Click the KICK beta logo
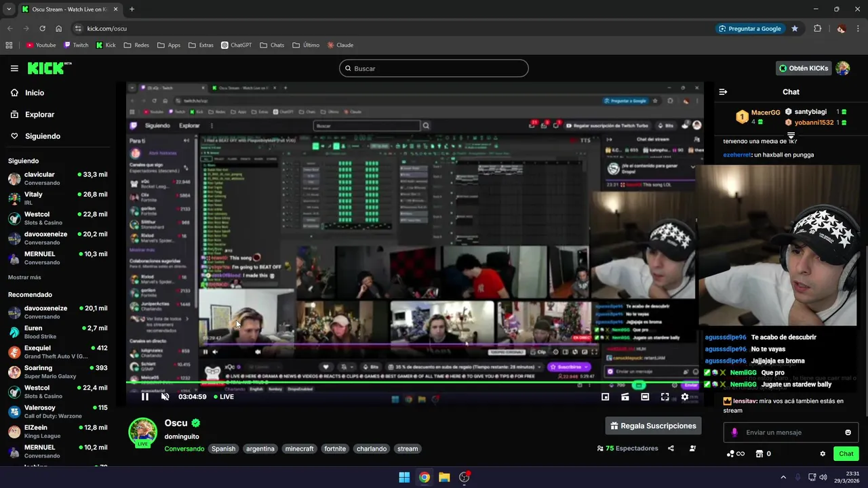Screen dimensions: 868x488 tap(50, 68)
